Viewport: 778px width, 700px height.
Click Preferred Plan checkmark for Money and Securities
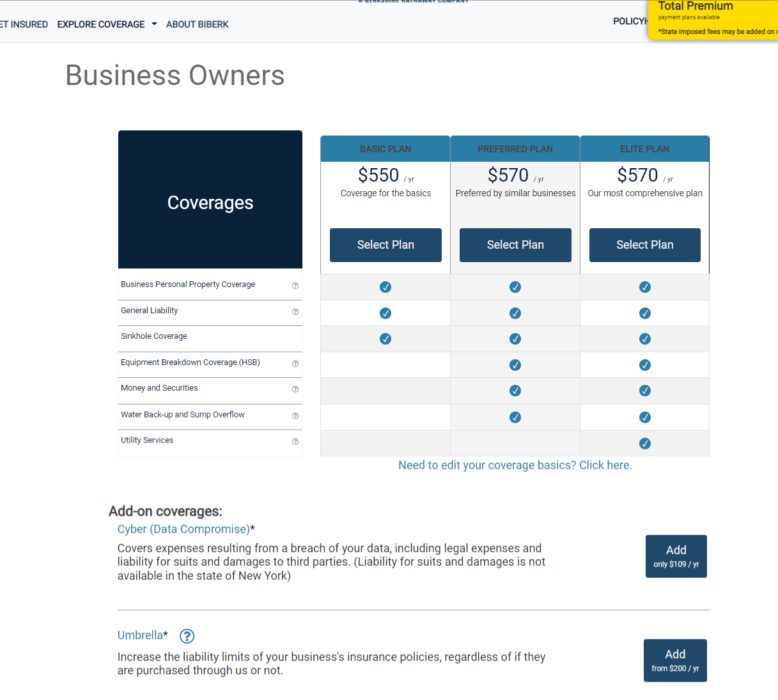(515, 391)
